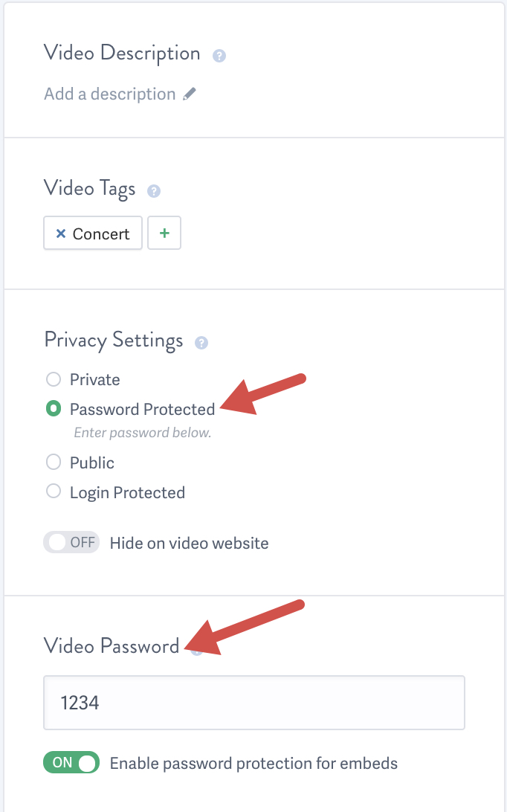
Task: Choose the Login Protected radio option
Action: point(54,491)
